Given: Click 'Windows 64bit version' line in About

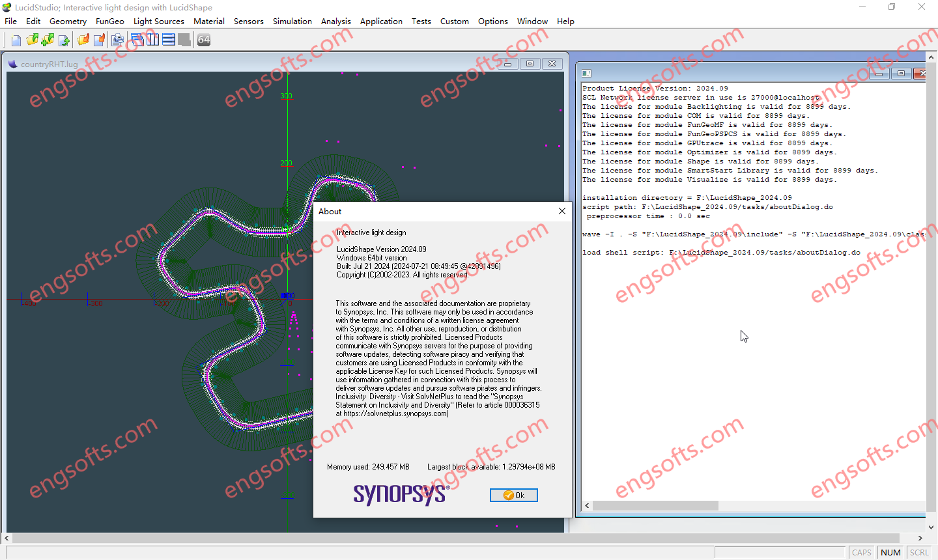Looking at the screenshot, I should click(x=372, y=258).
